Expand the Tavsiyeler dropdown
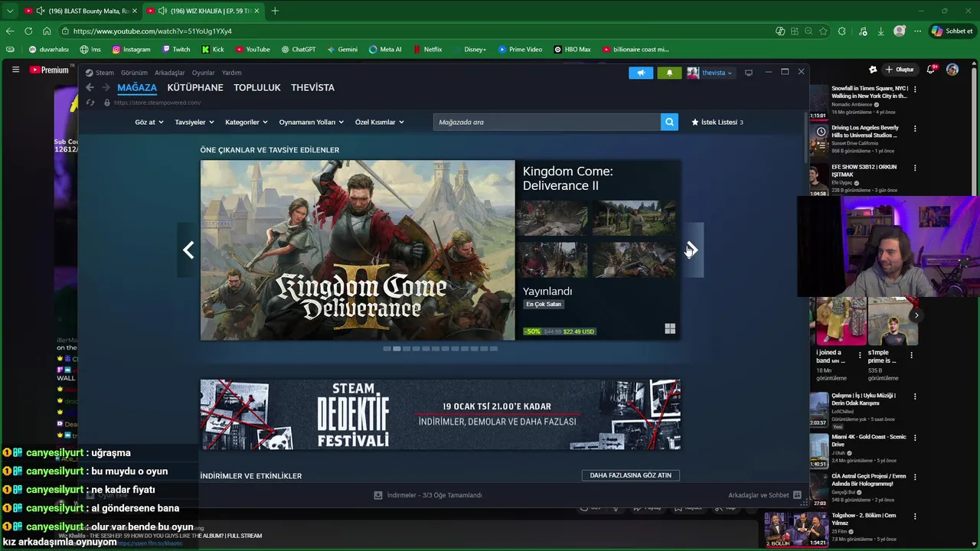The width and height of the screenshot is (980, 551). (x=194, y=122)
